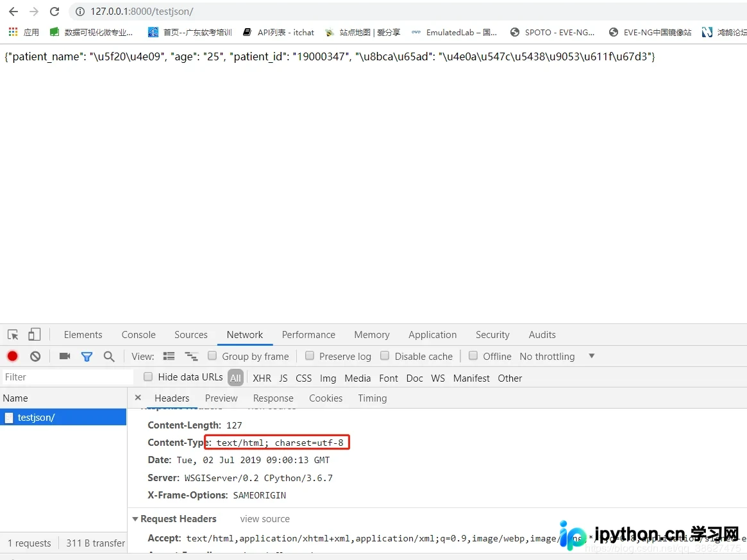The image size is (747, 560).
Task: Click the Name column header
Action: tap(63, 398)
